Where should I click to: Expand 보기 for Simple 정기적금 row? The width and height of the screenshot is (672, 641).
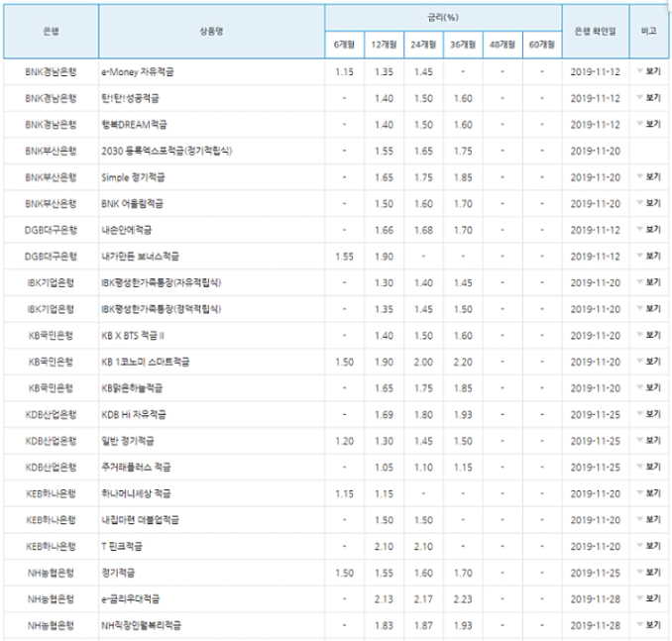(x=649, y=177)
